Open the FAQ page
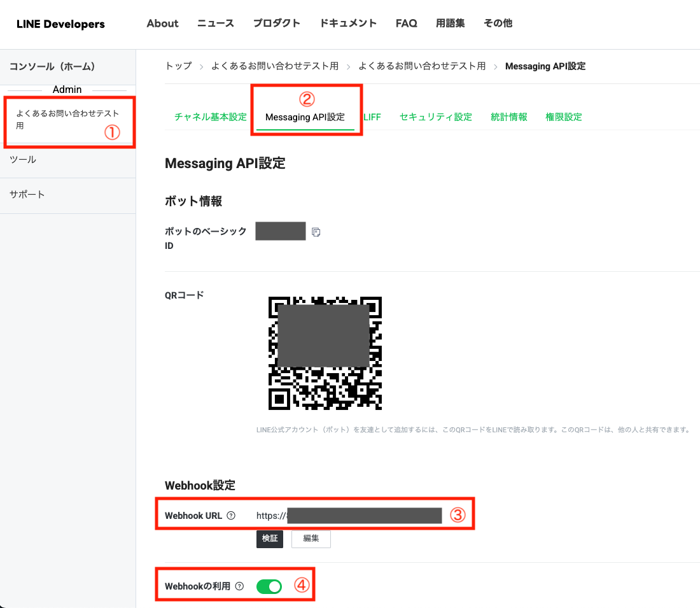700x608 pixels. [406, 23]
